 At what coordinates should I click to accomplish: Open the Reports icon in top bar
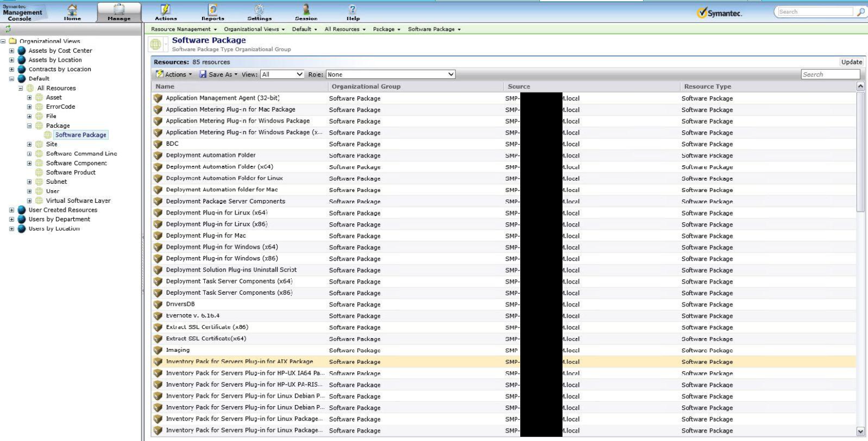tap(213, 10)
